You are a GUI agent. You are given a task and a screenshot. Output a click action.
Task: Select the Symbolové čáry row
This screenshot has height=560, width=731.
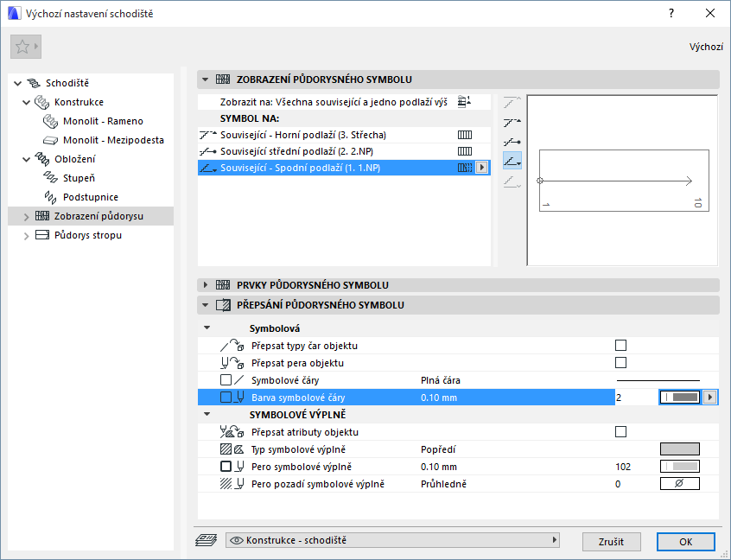click(458, 380)
